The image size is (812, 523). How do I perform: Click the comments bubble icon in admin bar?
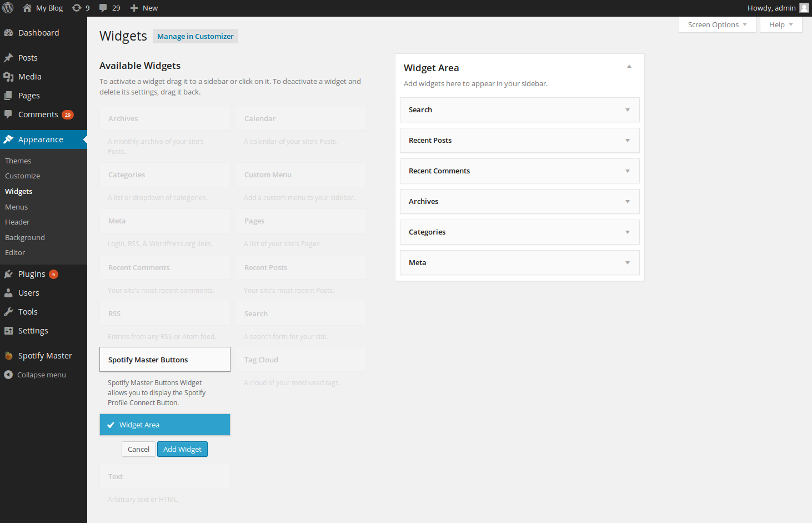point(103,8)
